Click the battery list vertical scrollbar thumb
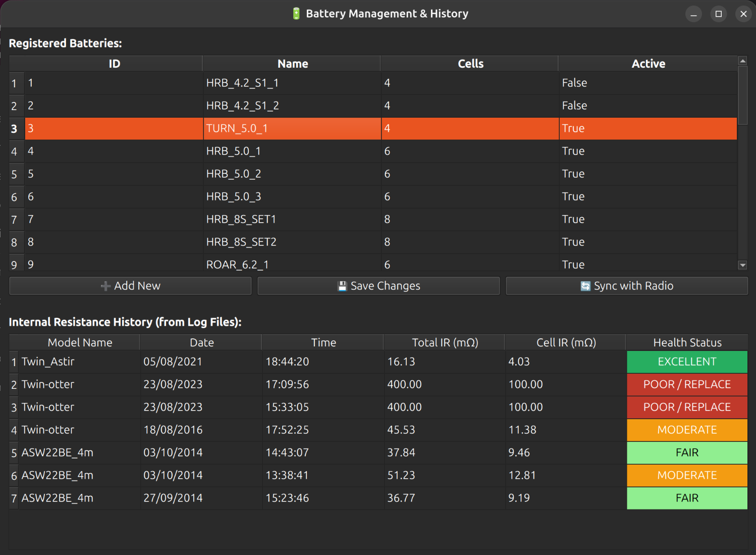 point(742,95)
